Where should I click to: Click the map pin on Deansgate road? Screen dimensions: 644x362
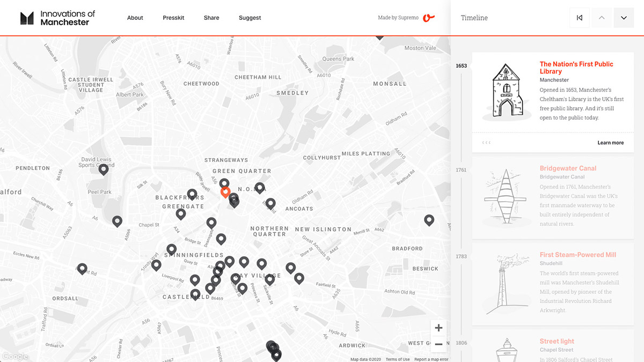click(211, 223)
